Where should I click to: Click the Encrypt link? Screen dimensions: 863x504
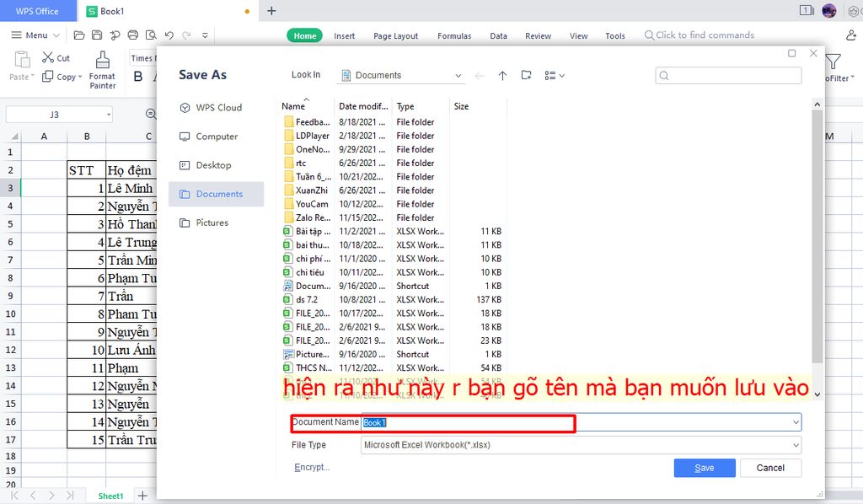312,467
